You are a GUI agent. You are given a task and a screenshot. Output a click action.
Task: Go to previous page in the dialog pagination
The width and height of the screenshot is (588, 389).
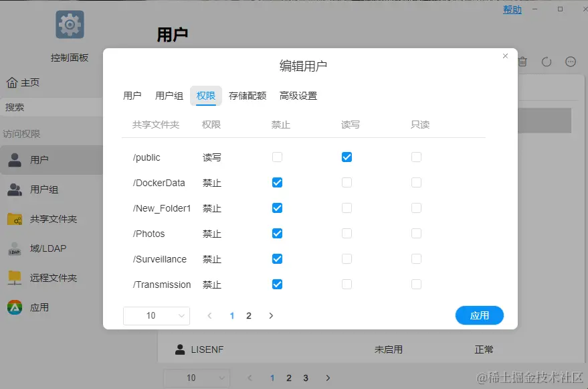coord(209,316)
